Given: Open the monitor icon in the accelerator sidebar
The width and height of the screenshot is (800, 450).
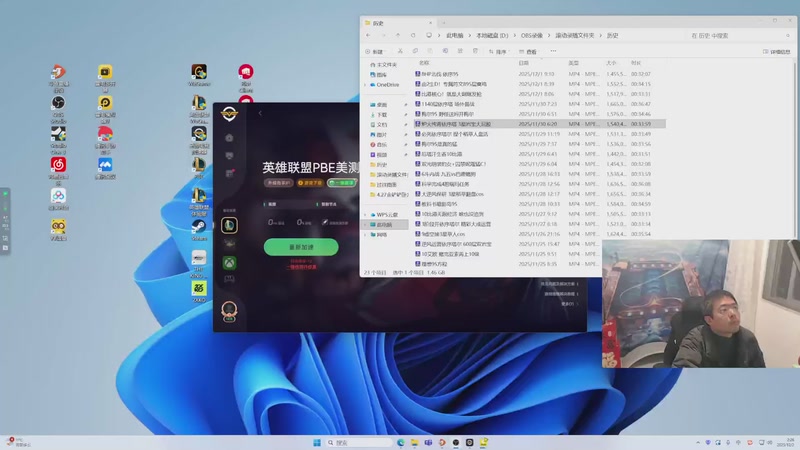Looking at the screenshot, I should point(229,156).
